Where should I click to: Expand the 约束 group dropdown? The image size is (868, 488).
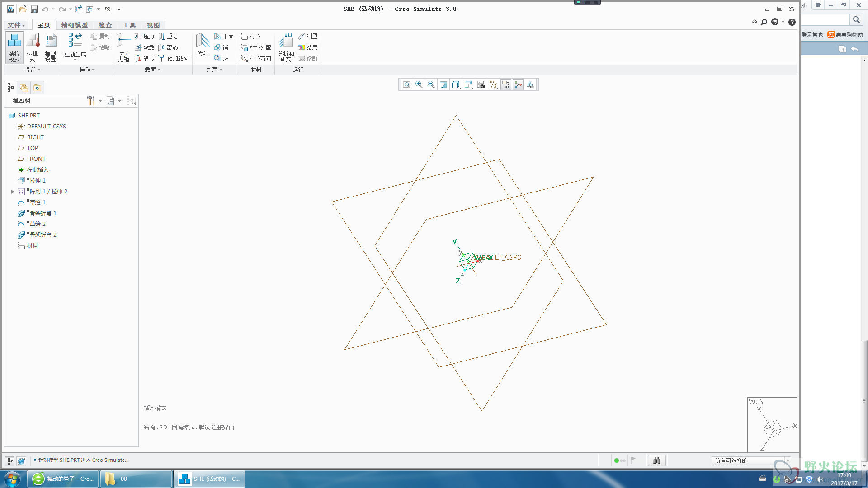pos(215,70)
